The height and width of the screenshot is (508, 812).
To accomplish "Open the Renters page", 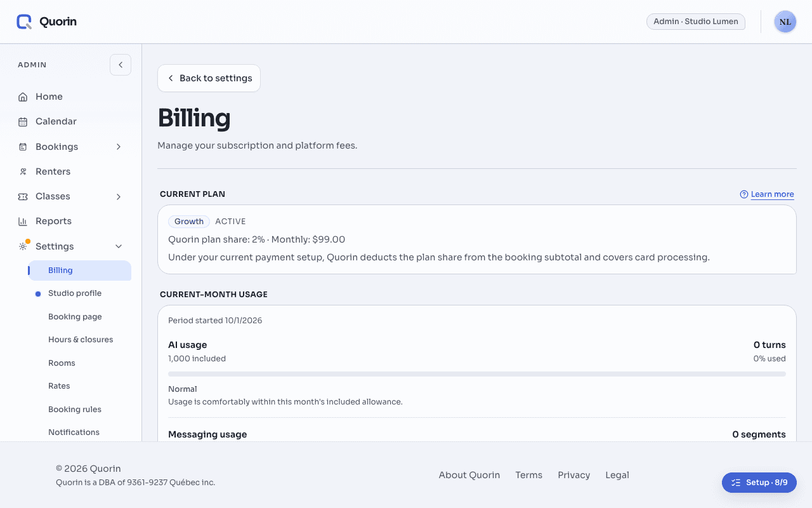I will pos(74,171).
